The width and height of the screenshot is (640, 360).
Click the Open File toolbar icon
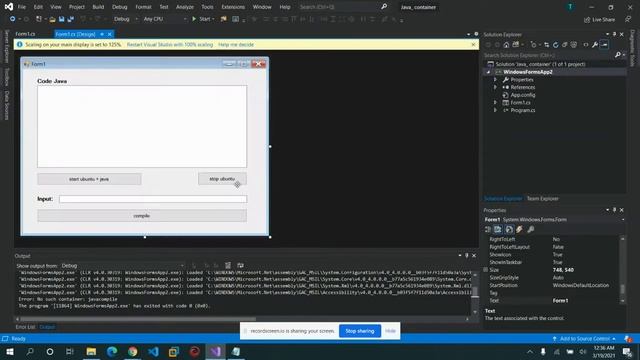click(x=52, y=19)
